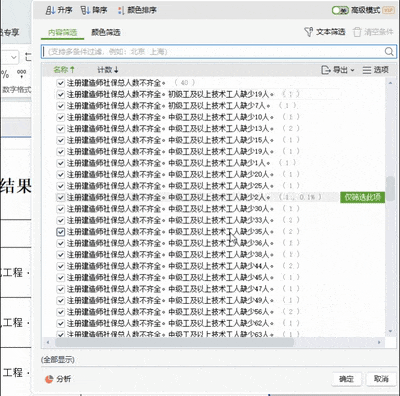Click the vertical scrollbar thumb of list
The width and height of the screenshot is (400, 396).
pyautogui.click(x=390, y=188)
